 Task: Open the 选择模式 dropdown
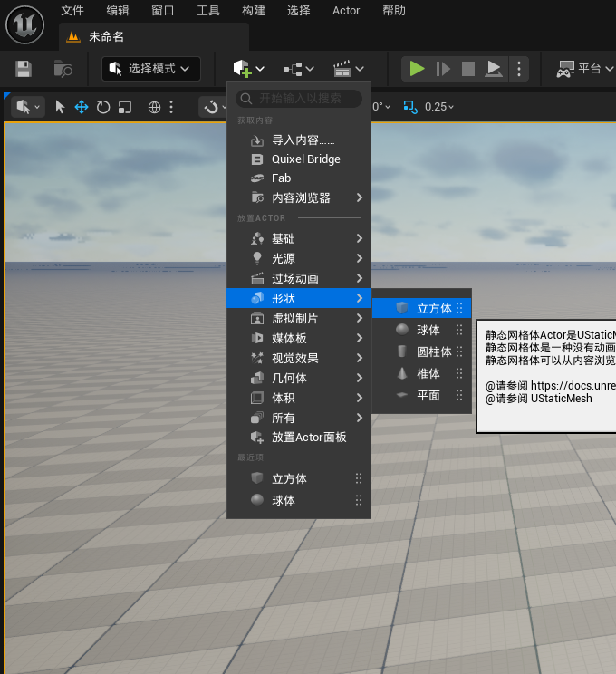click(150, 69)
